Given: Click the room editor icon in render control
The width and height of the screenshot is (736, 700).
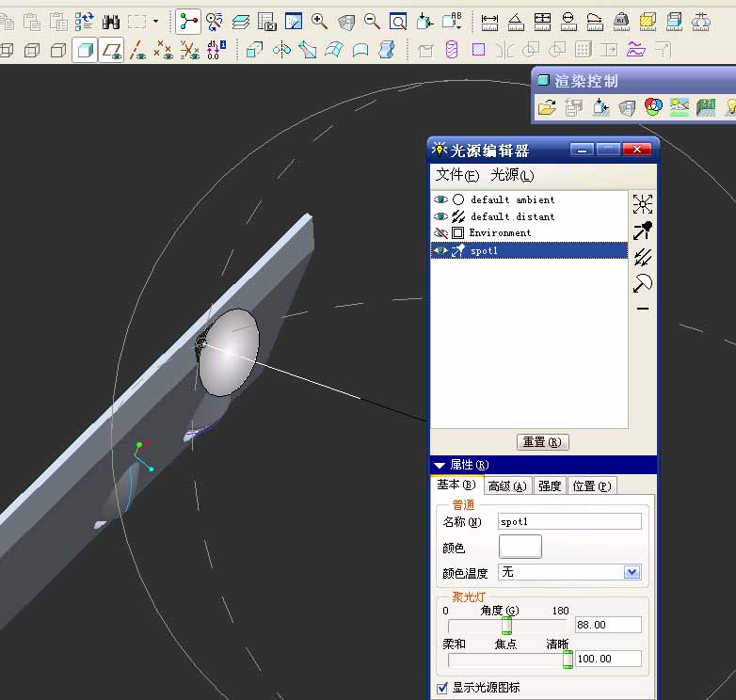Looking at the screenshot, I should tap(706, 107).
